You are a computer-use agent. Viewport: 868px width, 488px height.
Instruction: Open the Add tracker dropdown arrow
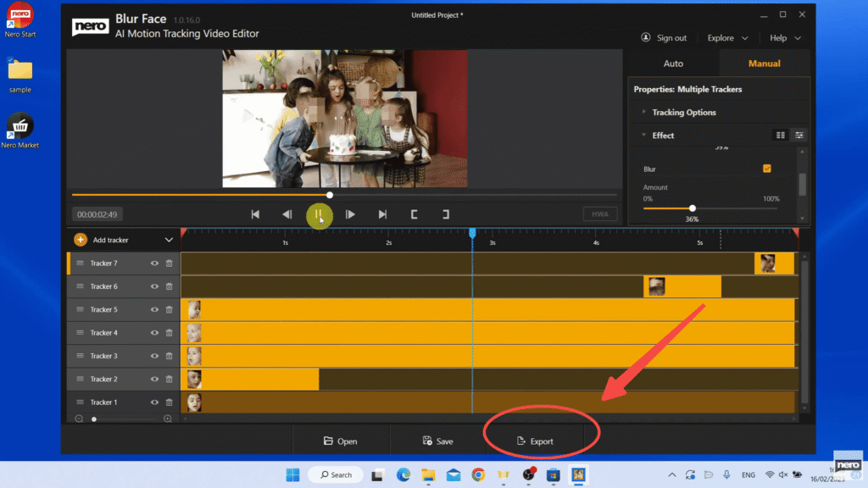click(x=169, y=240)
